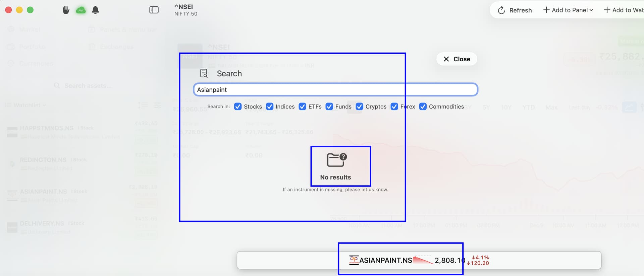The height and width of the screenshot is (276, 644).
Task: Click the No results folder icon
Action: (x=336, y=160)
